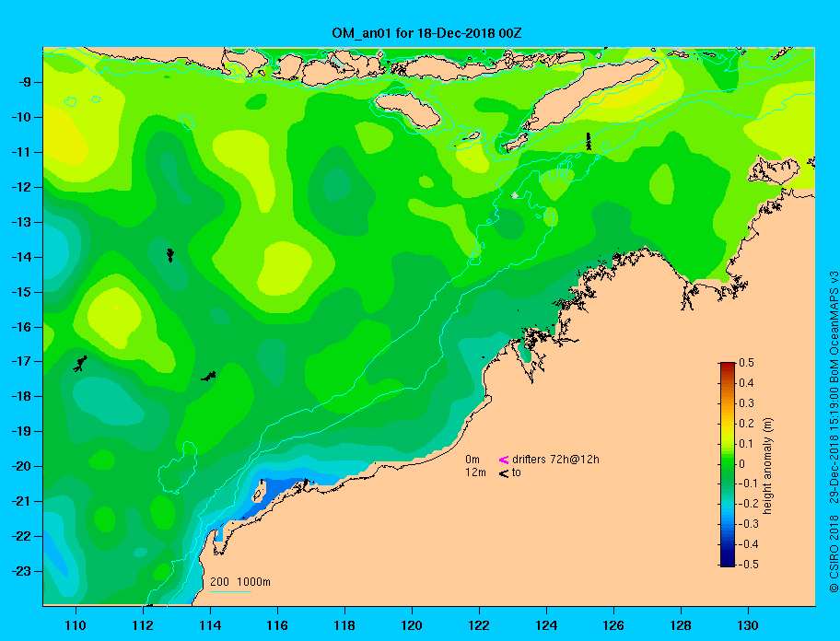Click the 116 longitude axis label
Viewport: 840px width, 641px height.
coord(277,625)
